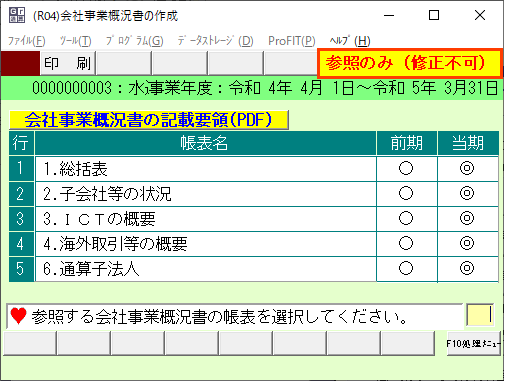Maximize the 会社事業概況書の作成 window

434,15
